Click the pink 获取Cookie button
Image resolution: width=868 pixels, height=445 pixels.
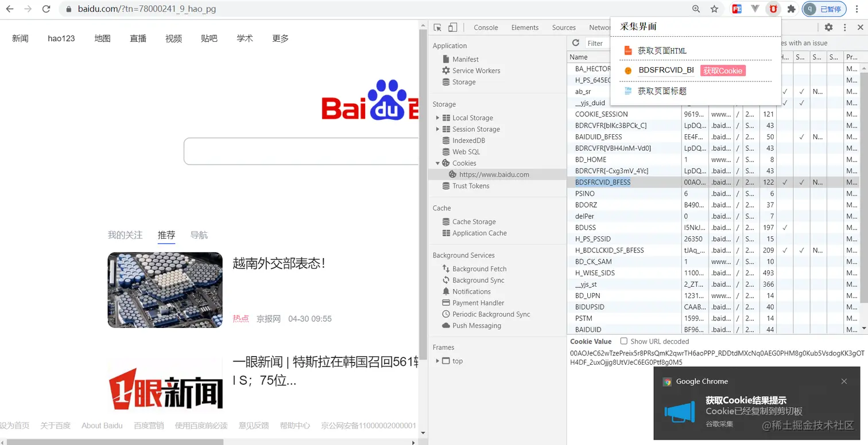[x=723, y=71]
